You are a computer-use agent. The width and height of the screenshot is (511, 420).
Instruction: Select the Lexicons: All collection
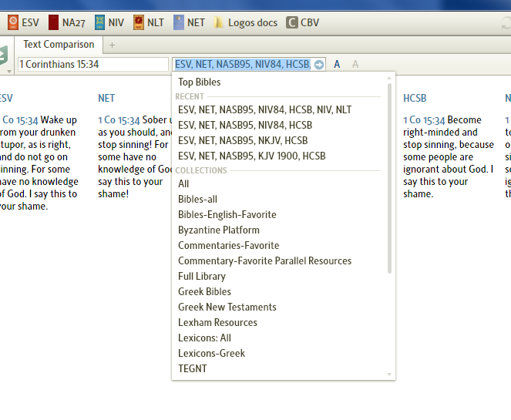(204, 338)
